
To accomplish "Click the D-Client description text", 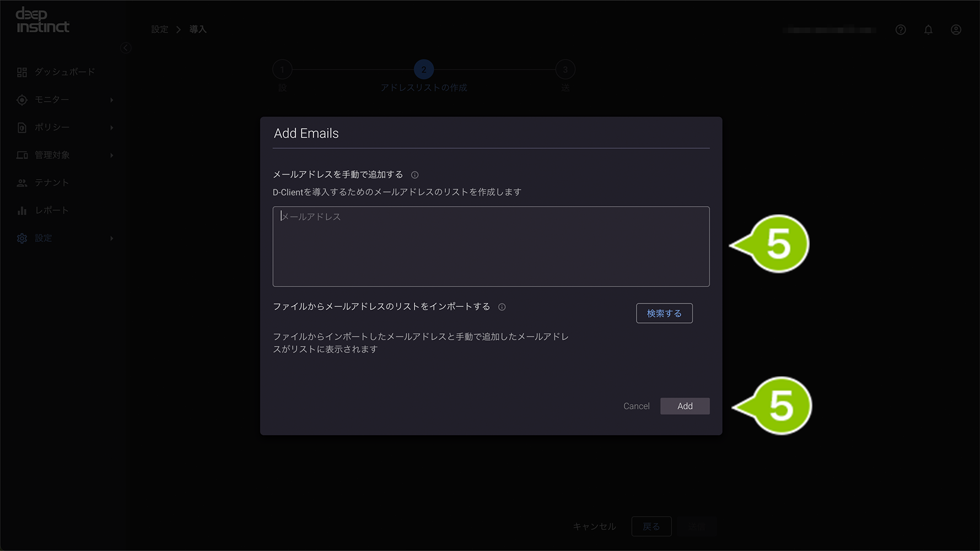I will click(x=397, y=192).
